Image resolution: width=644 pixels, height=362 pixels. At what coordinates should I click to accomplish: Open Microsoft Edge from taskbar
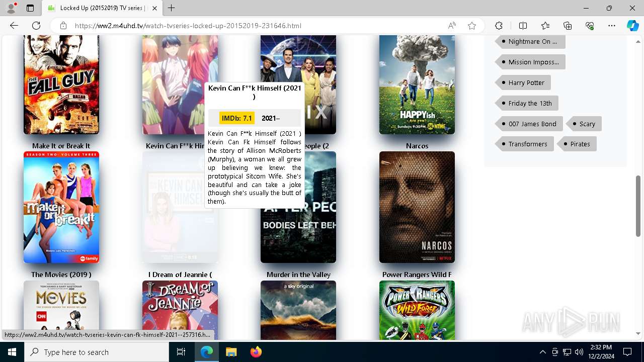(x=207, y=352)
